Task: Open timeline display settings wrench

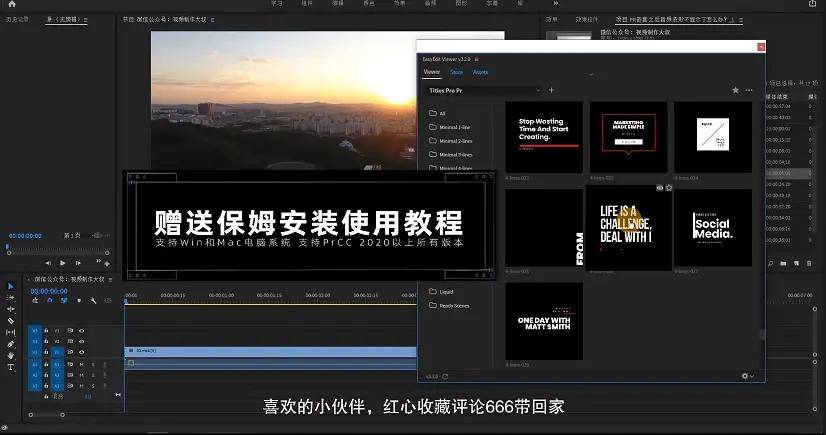Action: pos(93,301)
